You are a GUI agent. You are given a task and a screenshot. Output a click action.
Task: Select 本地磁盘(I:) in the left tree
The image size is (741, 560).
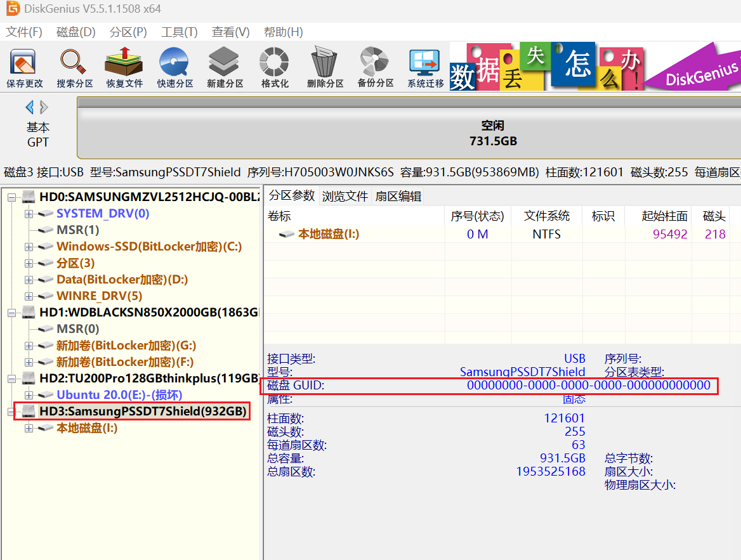coord(87,428)
